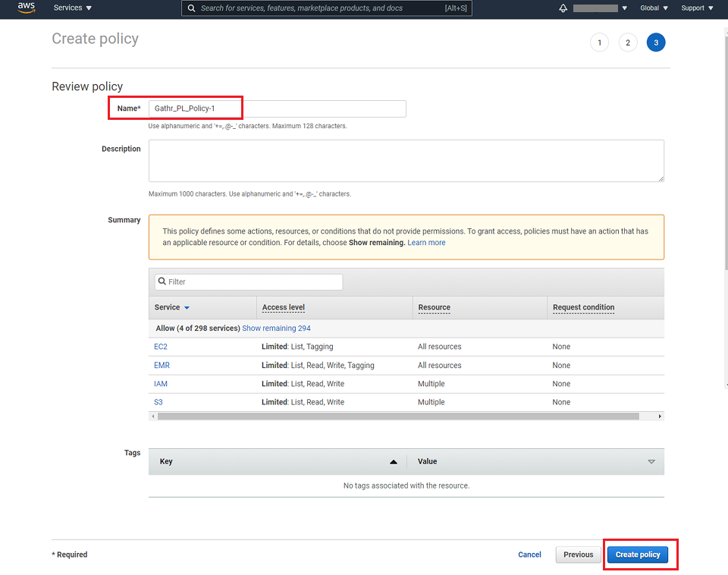Sort by the Service column header
The image size is (728, 575).
pos(171,307)
